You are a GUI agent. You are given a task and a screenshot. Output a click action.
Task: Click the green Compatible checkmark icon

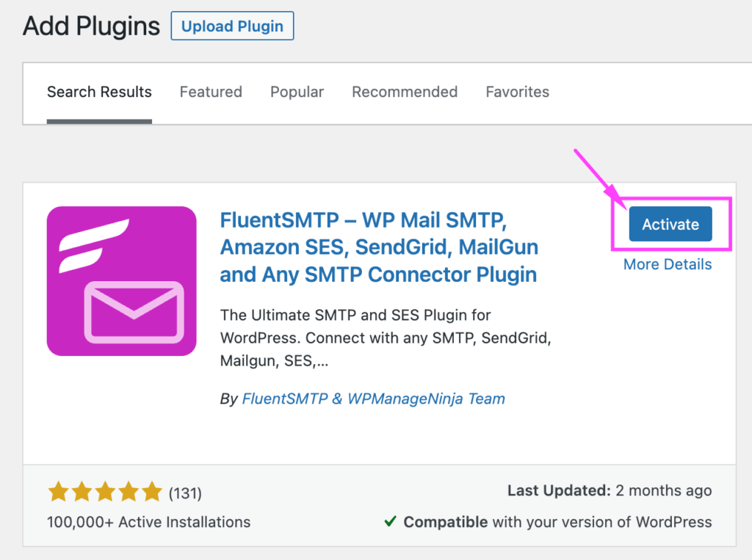coord(391,522)
